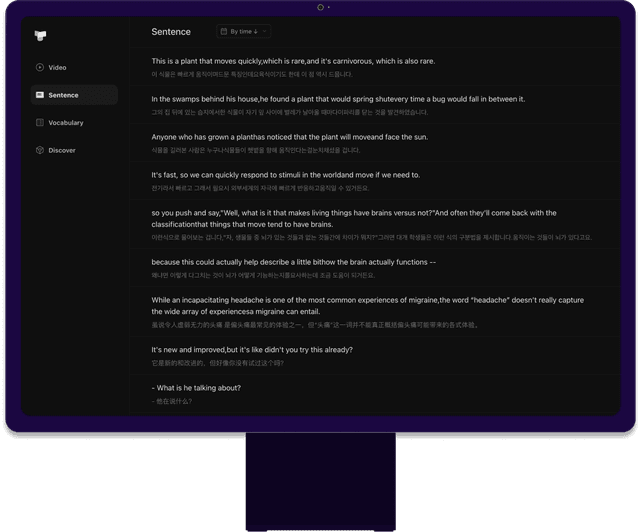
Task: Expand sort options using the chevron arrow
Action: pyautogui.click(x=267, y=32)
